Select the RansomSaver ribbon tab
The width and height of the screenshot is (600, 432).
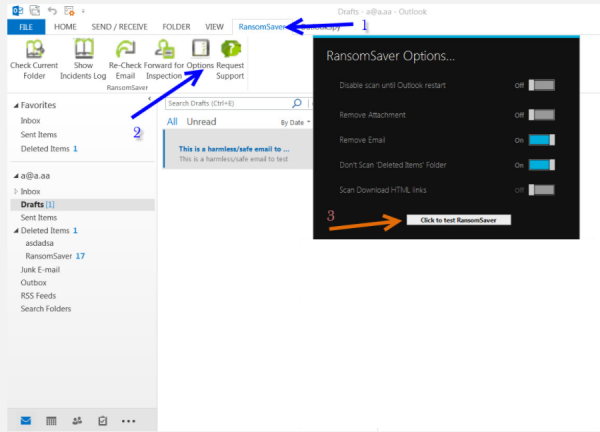(262, 27)
